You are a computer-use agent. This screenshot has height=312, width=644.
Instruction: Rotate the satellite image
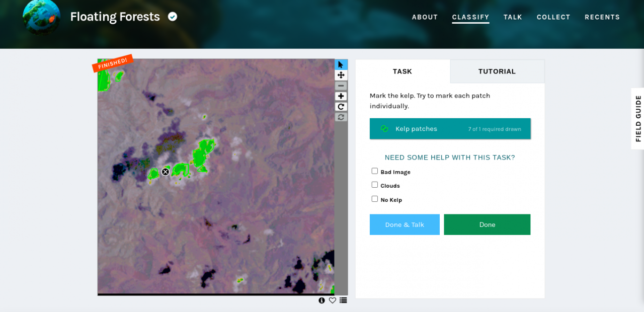341,107
